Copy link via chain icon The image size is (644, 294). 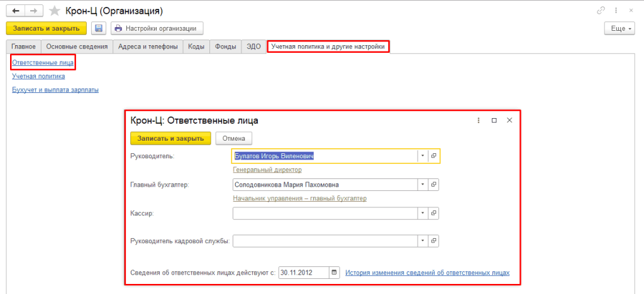click(602, 11)
